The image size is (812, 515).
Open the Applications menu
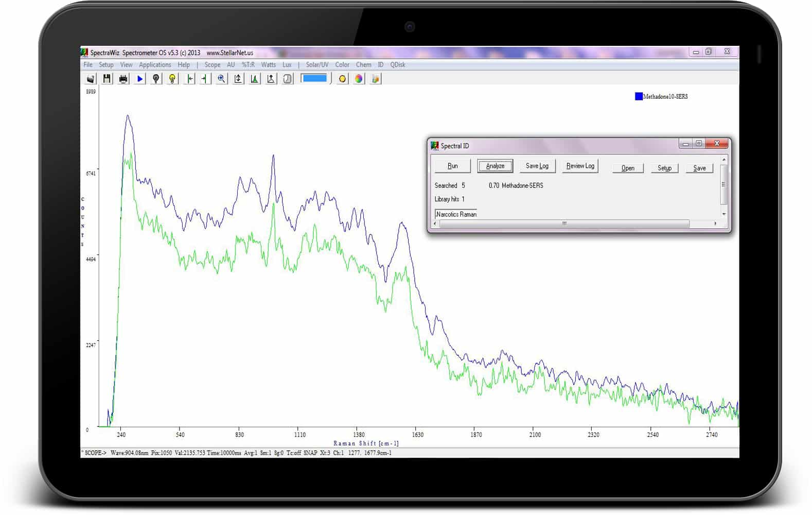(155, 65)
